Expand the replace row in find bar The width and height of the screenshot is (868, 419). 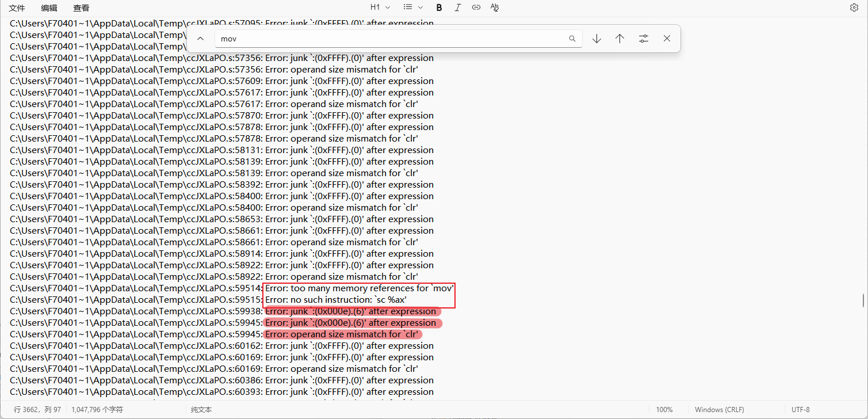(200, 39)
